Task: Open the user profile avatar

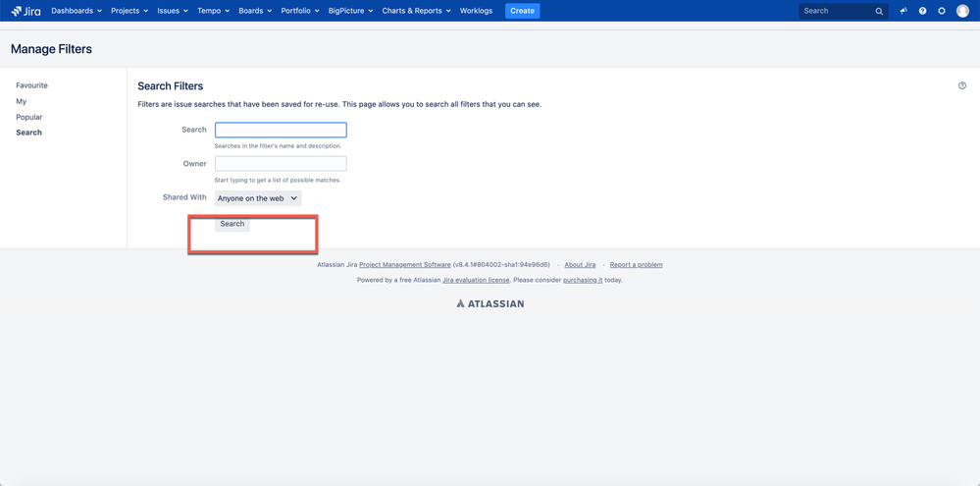Action: [962, 11]
